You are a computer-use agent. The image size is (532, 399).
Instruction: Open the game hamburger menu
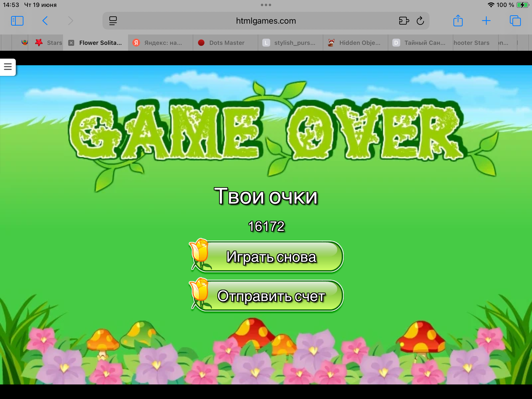[x=8, y=67]
